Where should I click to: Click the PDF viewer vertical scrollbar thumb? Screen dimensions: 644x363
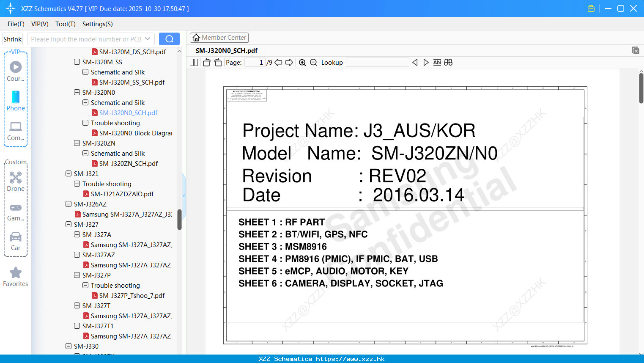(641, 88)
